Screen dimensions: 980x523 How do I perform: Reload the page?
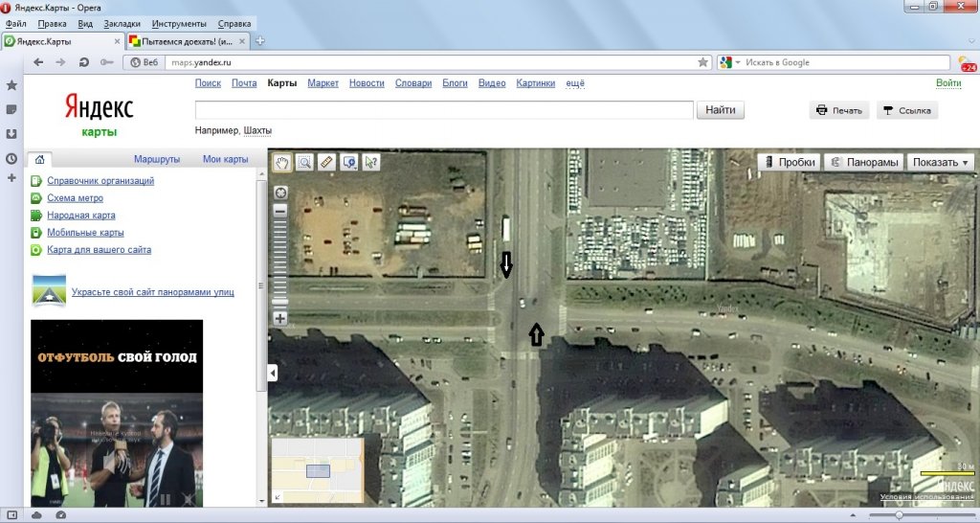point(84,62)
